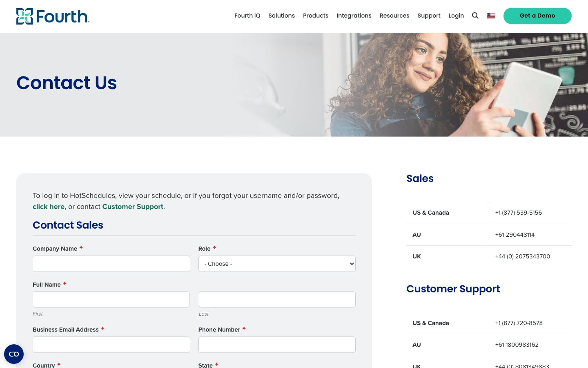Viewport: 588px width, 368px height.
Task: Open the accessibility widget in corner
Action: (x=14, y=354)
